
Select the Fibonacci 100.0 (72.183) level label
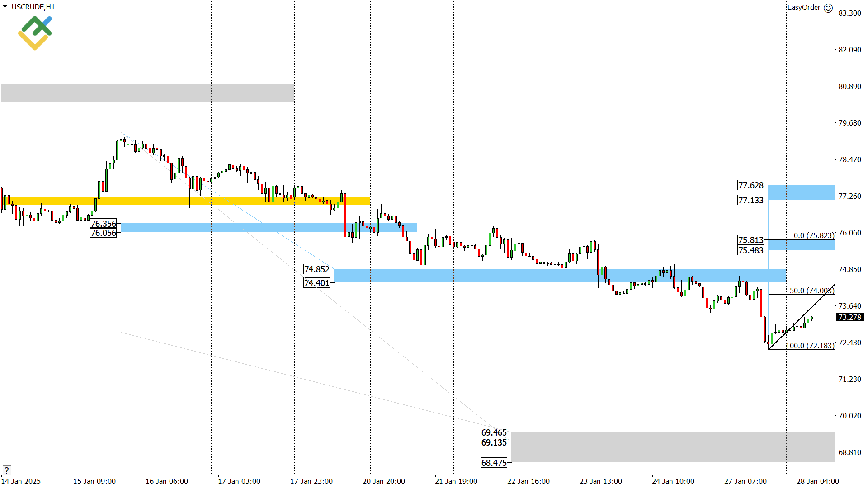click(x=810, y=346)
